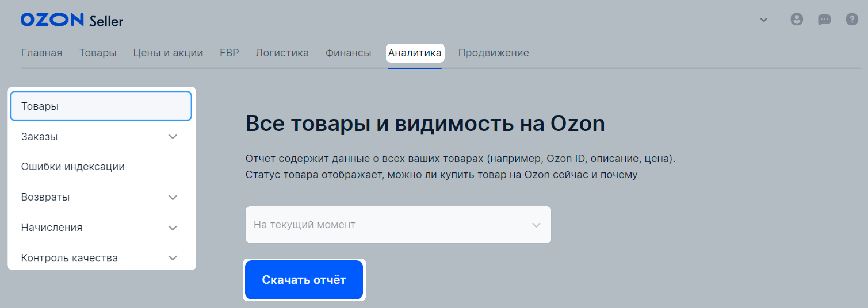
Task: Expand the Контроль качества sidebar section
Action: 173,258
